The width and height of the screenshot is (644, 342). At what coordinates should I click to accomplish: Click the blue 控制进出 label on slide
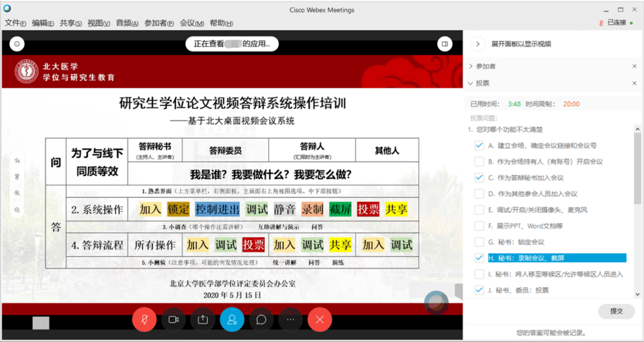(217, 209)
